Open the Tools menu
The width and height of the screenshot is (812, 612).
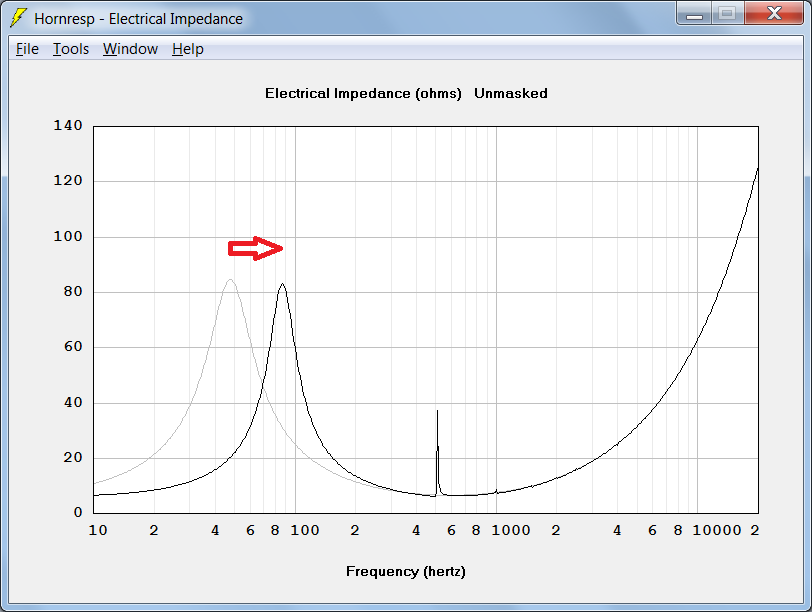coord(71,49)
